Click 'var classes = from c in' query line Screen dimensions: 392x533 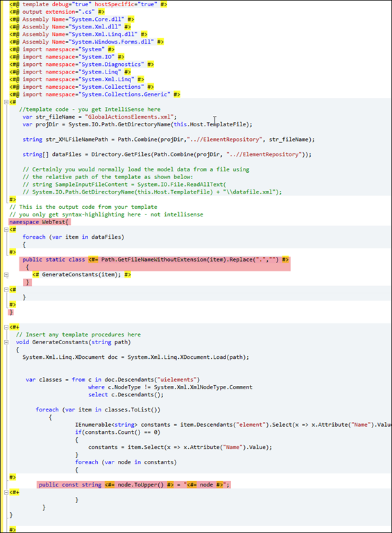tap(113, 380)
